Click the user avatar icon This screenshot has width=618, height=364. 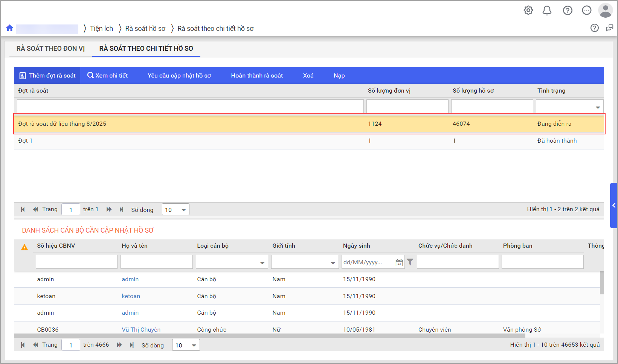[605, 11]
